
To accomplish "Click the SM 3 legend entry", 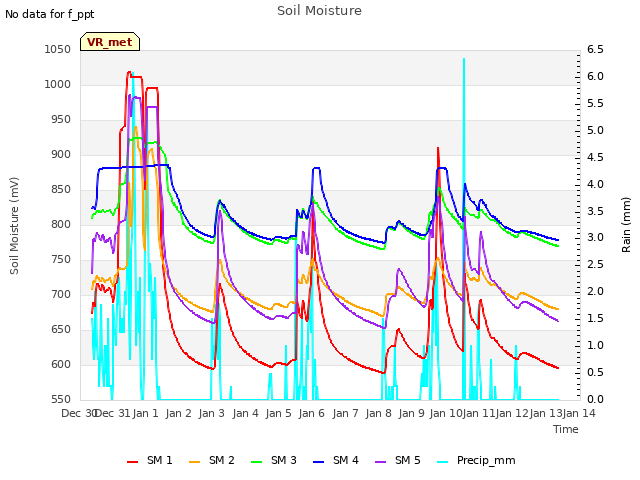I will 274,460.
